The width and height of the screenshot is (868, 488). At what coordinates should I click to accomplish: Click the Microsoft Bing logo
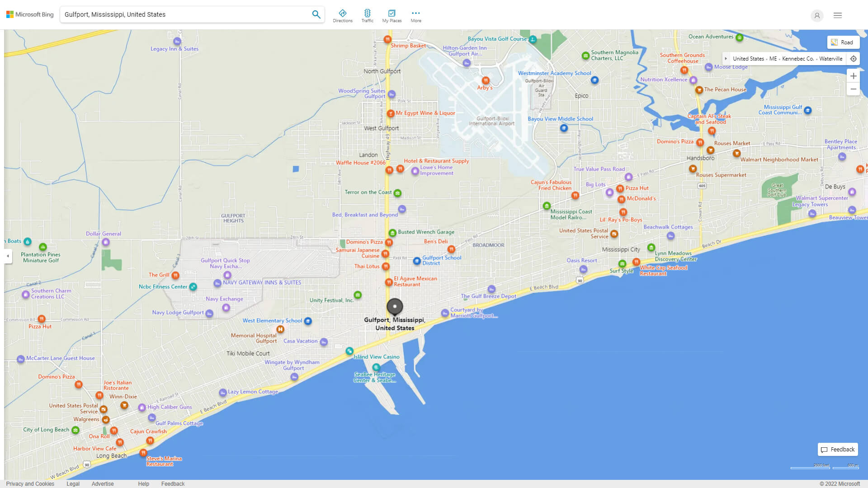[30, 14]
